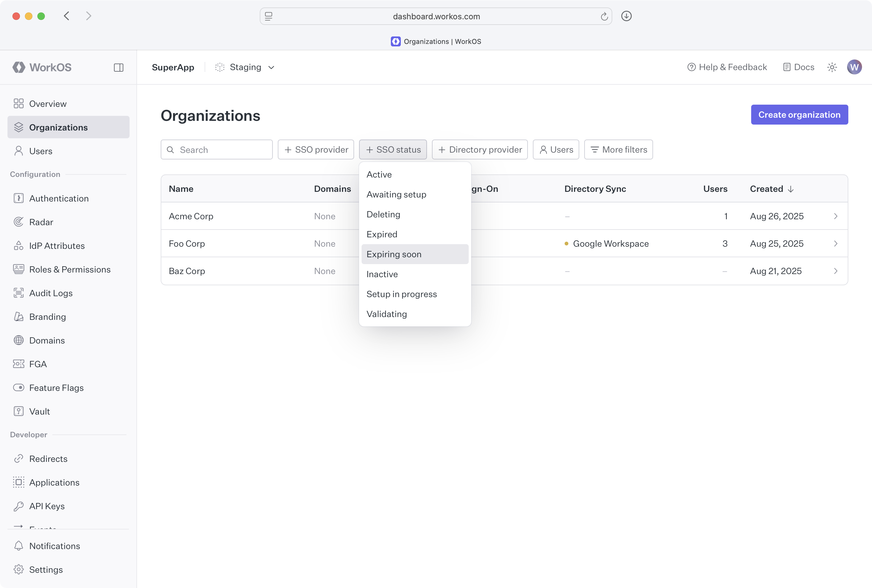Viewport: 872px width, 588px height.
Task: Click the Create organization button
Action: (x=799, y=115)
